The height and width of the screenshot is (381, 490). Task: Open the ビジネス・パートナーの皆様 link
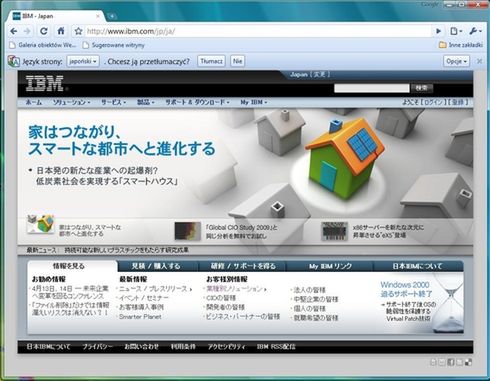[243, 316]
